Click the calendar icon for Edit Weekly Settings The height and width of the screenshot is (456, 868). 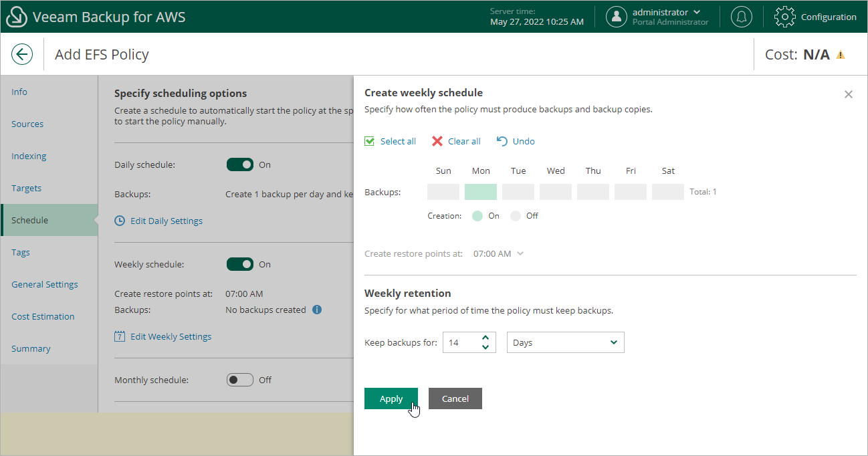120,336
